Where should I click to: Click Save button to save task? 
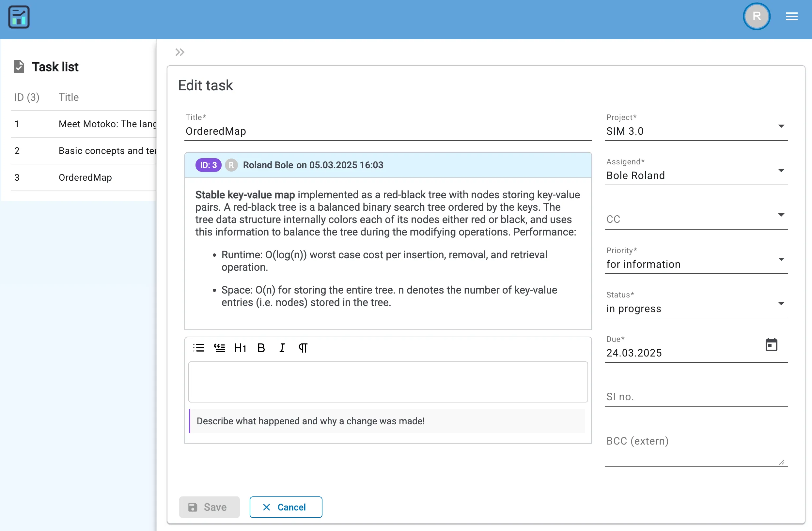[x=210, y=507]
